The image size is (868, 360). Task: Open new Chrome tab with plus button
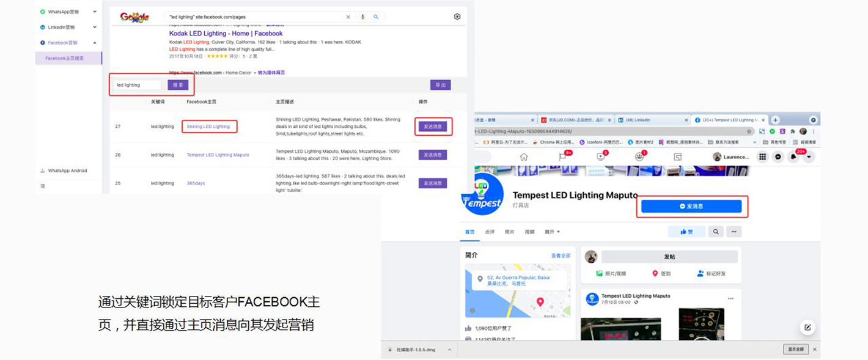click(775, 120)
